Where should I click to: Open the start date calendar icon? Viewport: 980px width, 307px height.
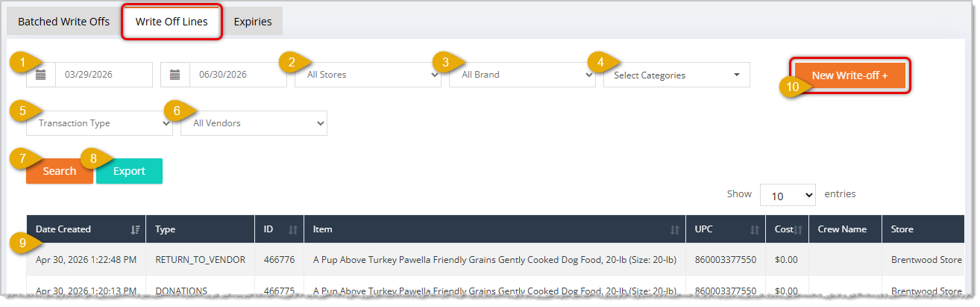pyautogui.click(x=41, y=75)
